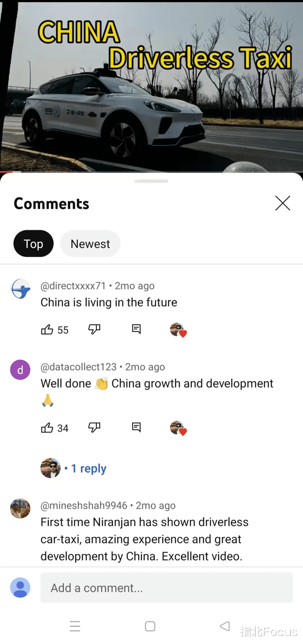This screenshot has width=303, height=644.
Task: Dislike the @directxxxx71 comment
Action: 94,330
